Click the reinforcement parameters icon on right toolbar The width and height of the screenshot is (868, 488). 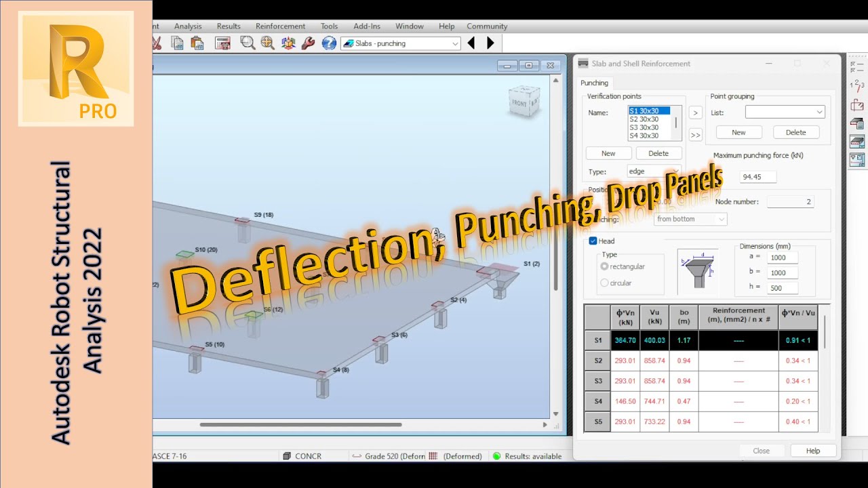[857, 104]
